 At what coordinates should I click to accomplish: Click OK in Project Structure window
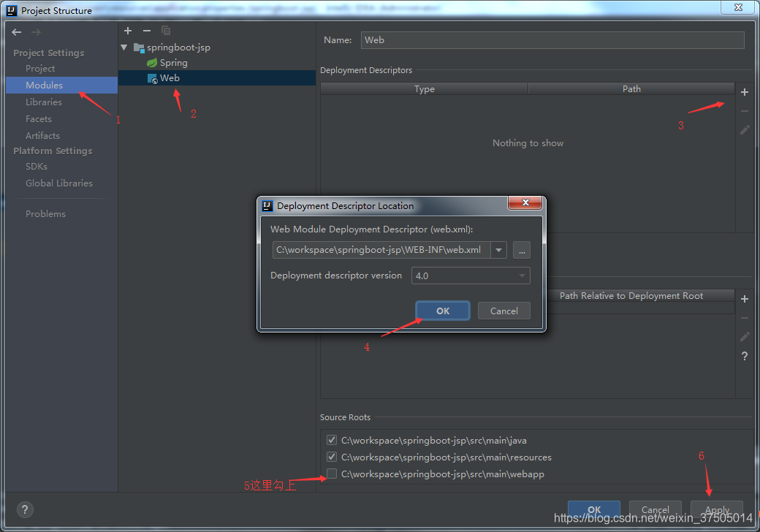pyautogui.click(x=593, y=510)
